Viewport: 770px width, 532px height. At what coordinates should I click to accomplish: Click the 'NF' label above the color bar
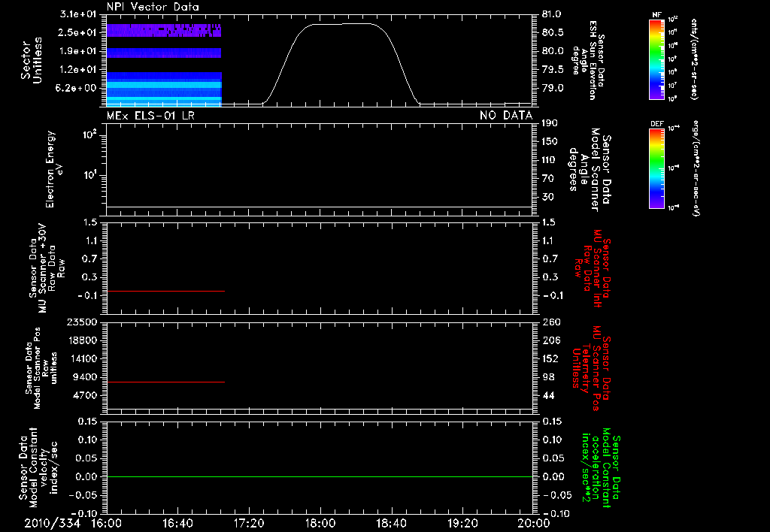[x=656, y=15]
